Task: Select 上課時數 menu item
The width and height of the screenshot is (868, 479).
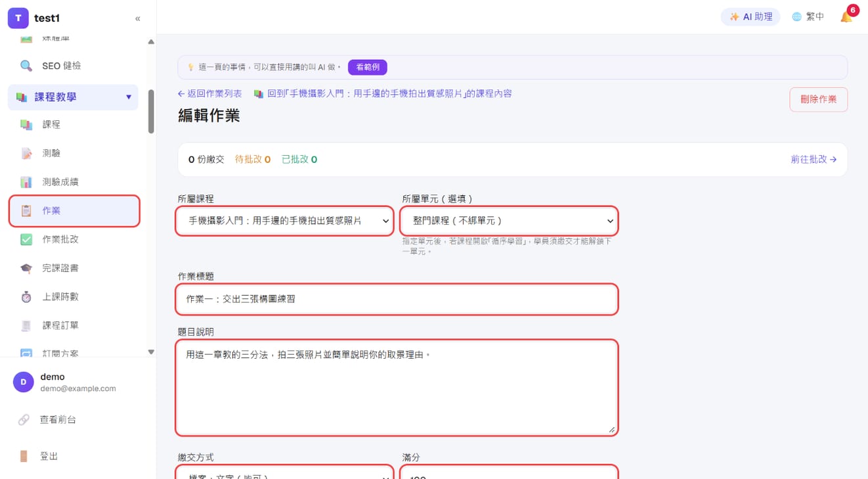Action: [x=73, y=297]
